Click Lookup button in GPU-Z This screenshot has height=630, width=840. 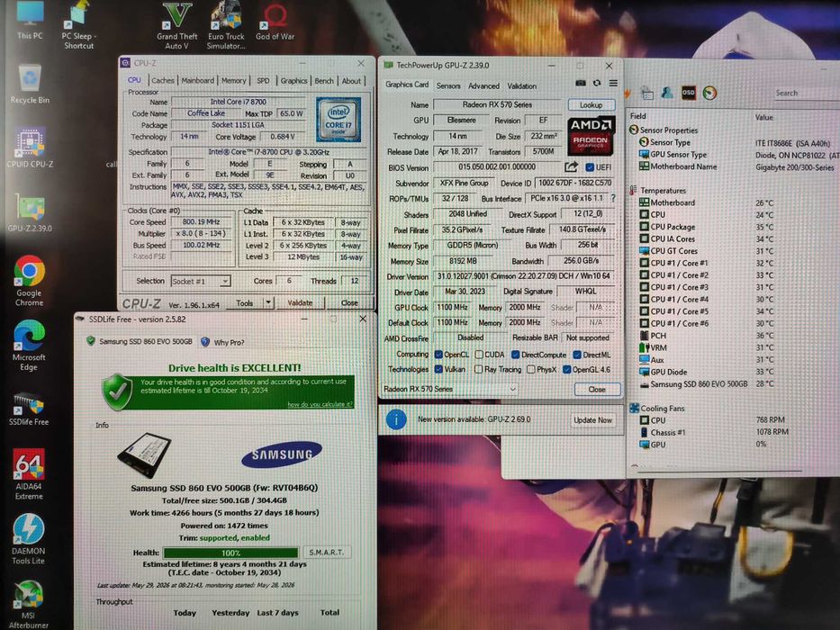(x=591, y=105)
